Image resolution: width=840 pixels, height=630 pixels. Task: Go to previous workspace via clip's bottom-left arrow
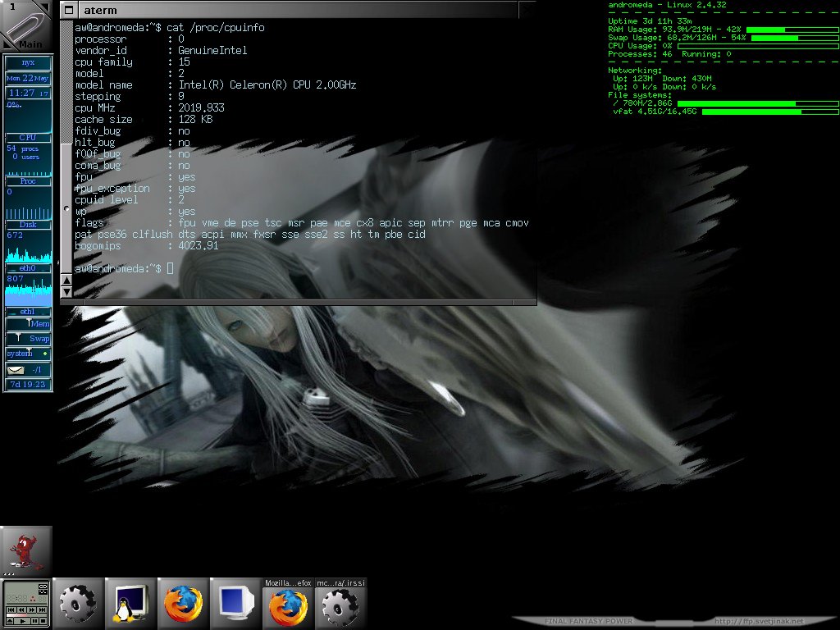(7, 44)
